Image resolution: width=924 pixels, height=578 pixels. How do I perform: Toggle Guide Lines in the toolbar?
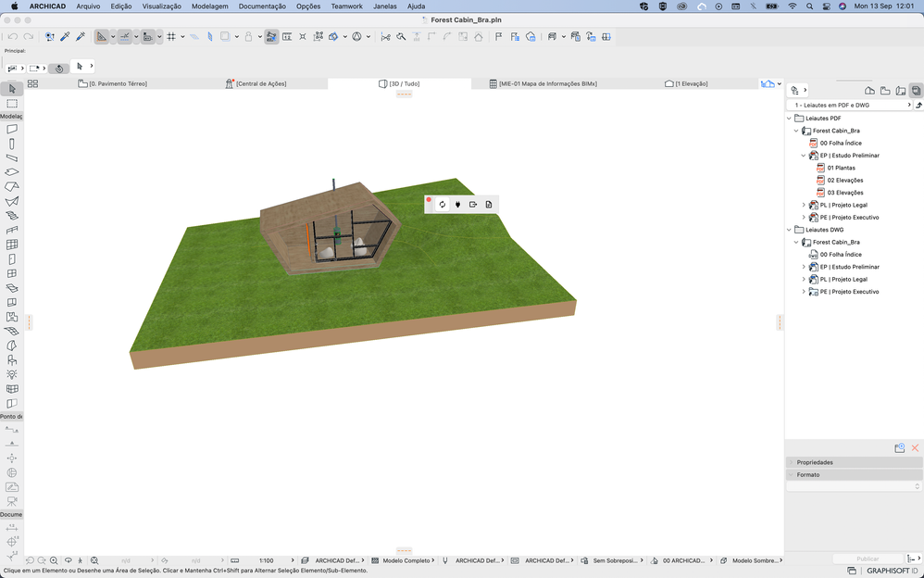coord(102,36)
